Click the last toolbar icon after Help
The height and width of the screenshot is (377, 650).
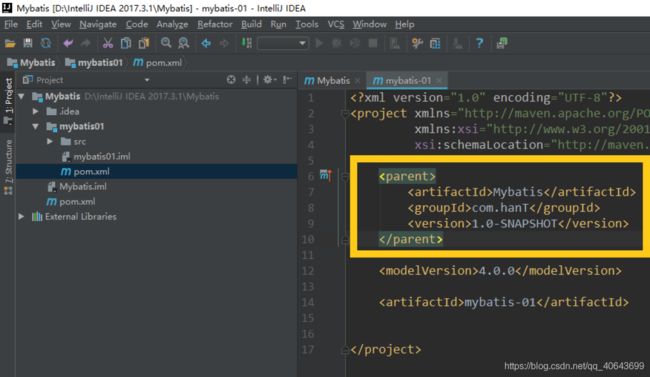(502, 43)
